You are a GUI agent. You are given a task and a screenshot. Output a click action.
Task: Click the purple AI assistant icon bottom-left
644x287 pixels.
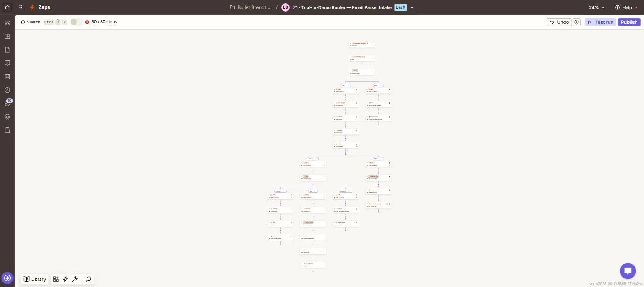click(x=7, y=278)
